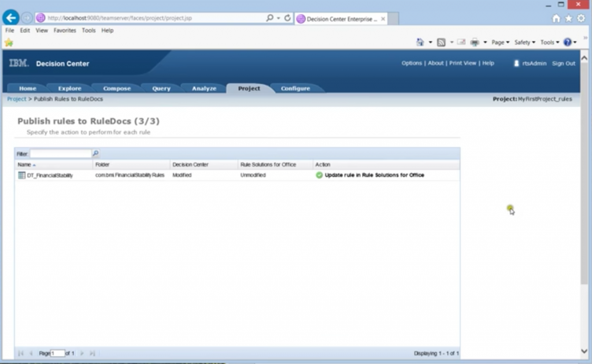Click the About link in the header
592x364 pixels.
pos(435,63)
